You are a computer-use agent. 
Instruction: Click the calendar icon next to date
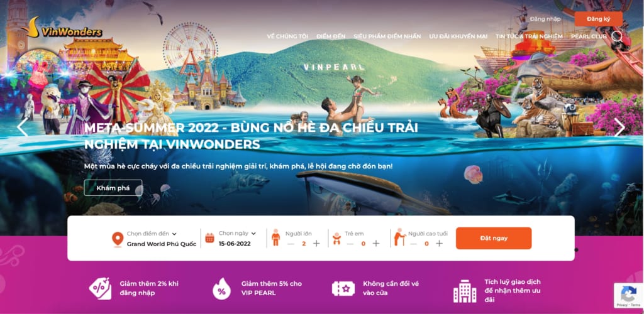pos(209,238)
